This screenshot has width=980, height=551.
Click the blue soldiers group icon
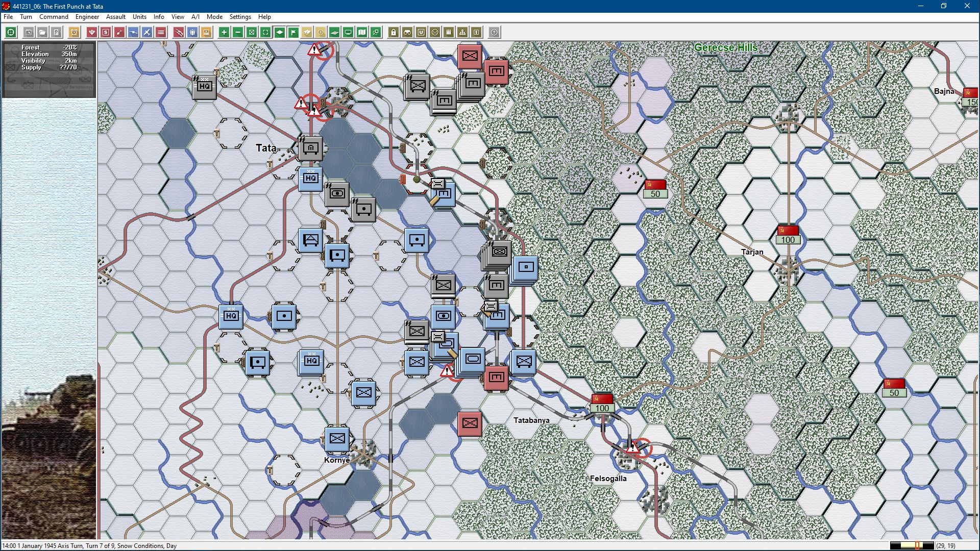pos(192,32)
